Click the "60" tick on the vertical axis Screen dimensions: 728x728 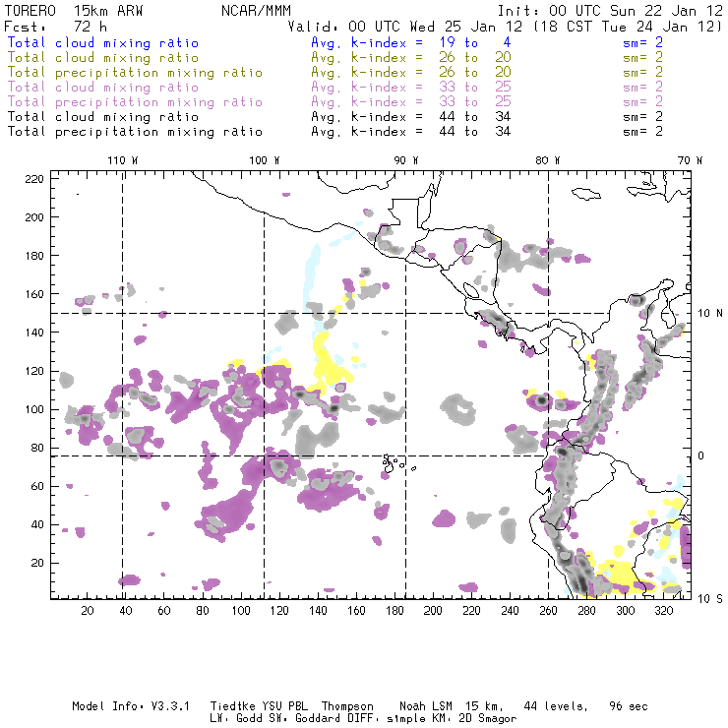point(37,486)
